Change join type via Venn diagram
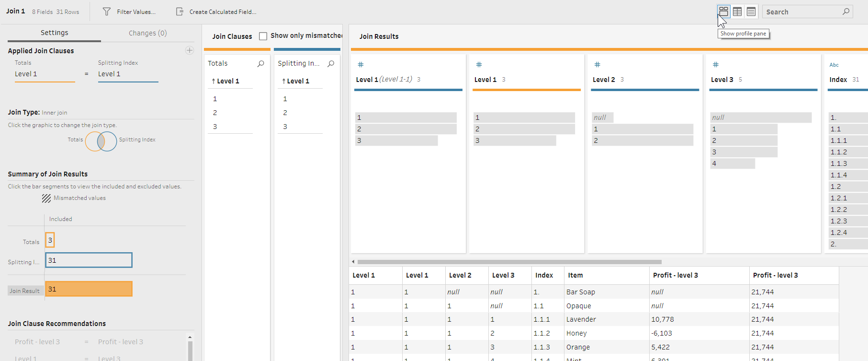 coord(101,141)
